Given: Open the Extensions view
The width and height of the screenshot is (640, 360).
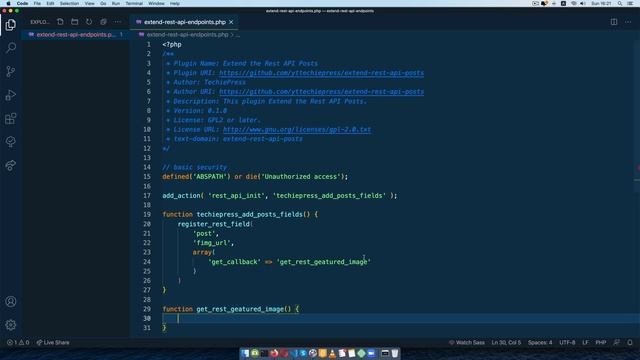Looking at the screenshot, I should click(x=11, y=119).
